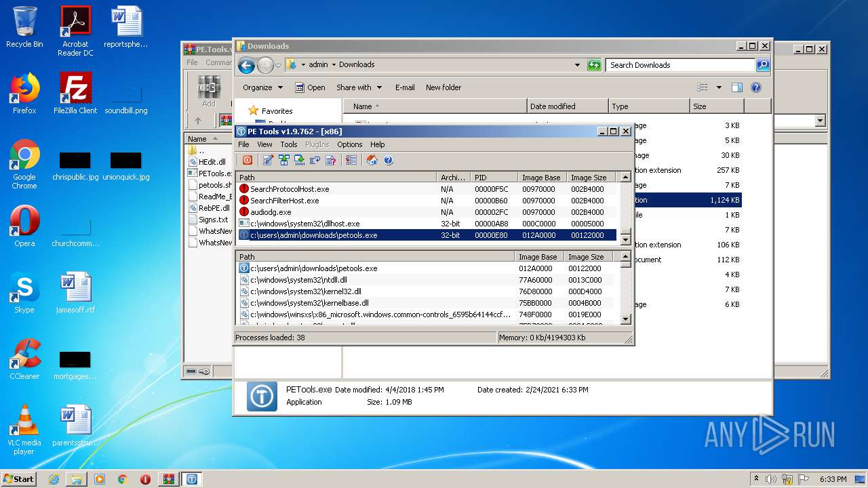Expand the view options dropdown arrow in Downloads
This screenshot has width=868, height=488.
coord(719,87)
